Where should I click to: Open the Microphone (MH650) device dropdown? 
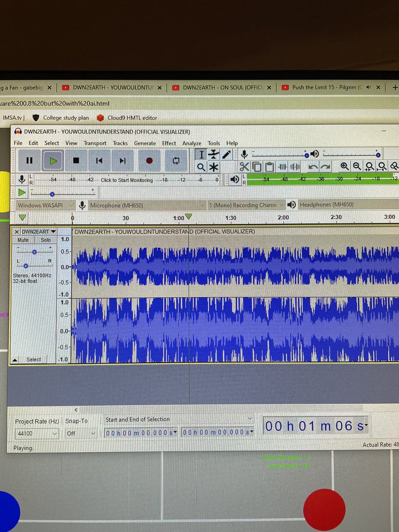[147, 205]
